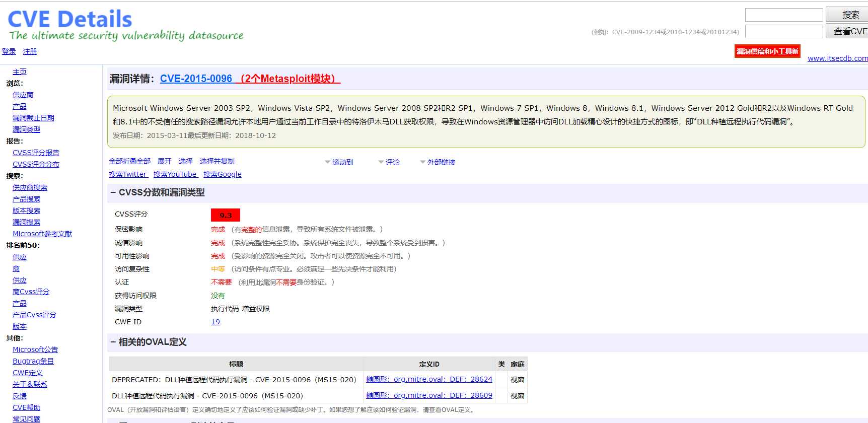Viewport: 868px width, 423px height.
Task: Click the red 9.3 CVSS score box
Action: click(226, 215)
